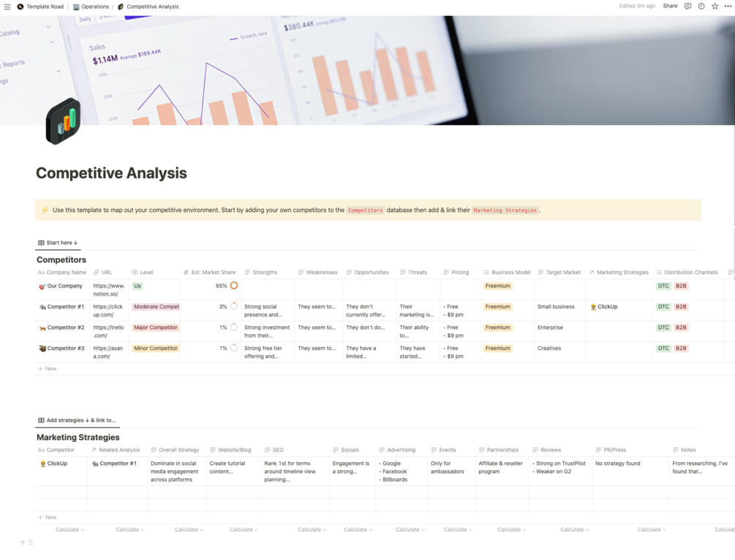This screenshot has height=560, width=735.
Task: Click the Marketing Strategies database heading
Action: (78, 437)
